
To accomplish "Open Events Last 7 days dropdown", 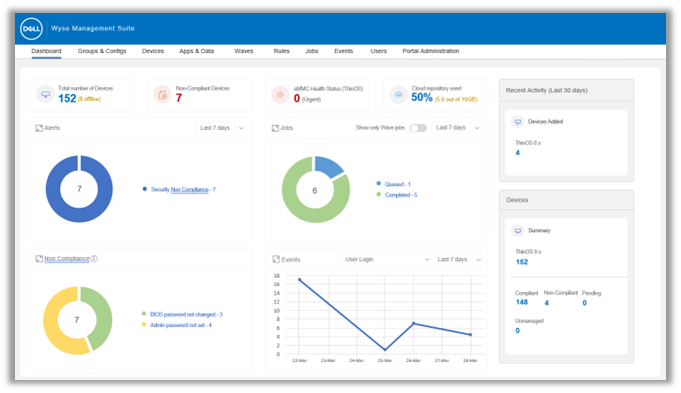I will pos(459,259).
